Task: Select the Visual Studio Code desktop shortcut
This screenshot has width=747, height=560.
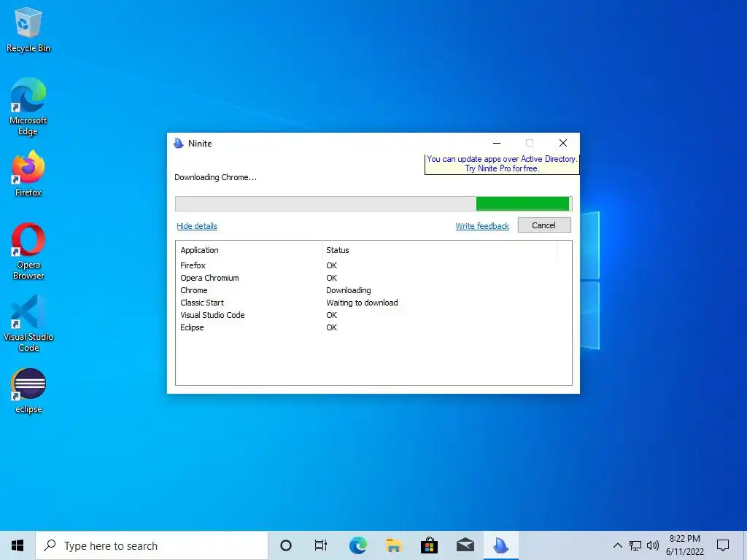Action: coord(28,324)
